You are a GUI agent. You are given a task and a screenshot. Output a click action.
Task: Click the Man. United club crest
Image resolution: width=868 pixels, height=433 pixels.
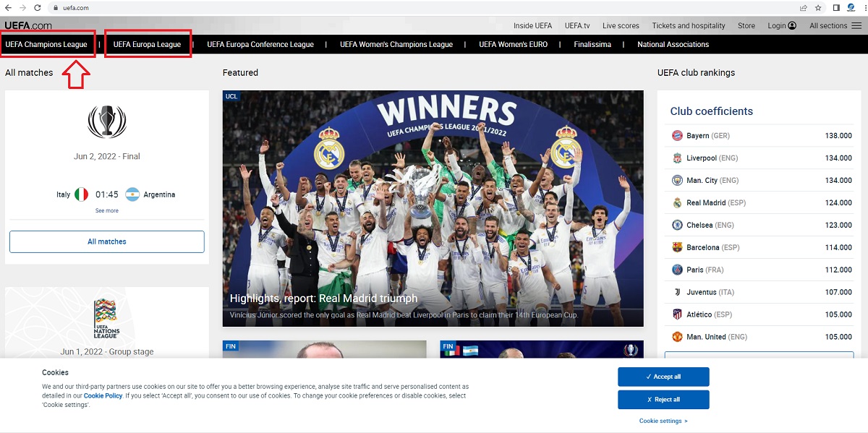677,338
